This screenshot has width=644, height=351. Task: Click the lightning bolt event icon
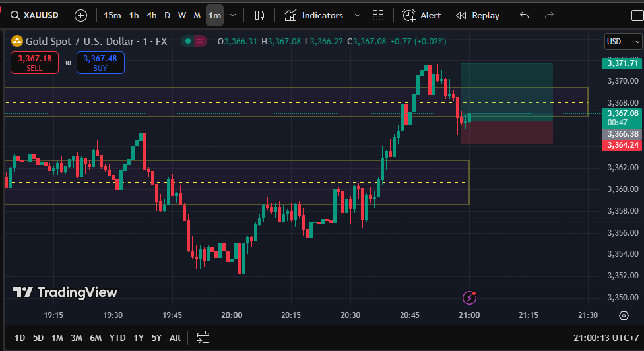pos(469,297)
